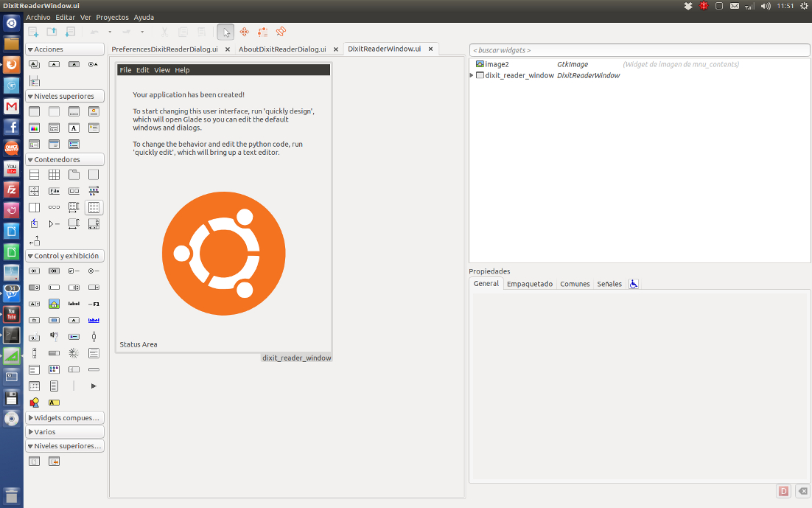Select the Volume Button widget
812x508 pixels.
54,337
